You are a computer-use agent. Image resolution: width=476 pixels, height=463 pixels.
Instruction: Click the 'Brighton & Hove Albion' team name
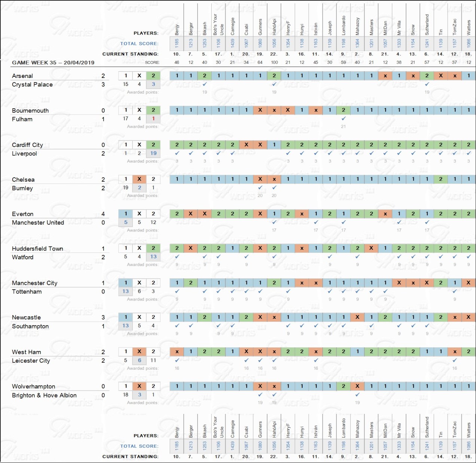click(x=44, y=395)
